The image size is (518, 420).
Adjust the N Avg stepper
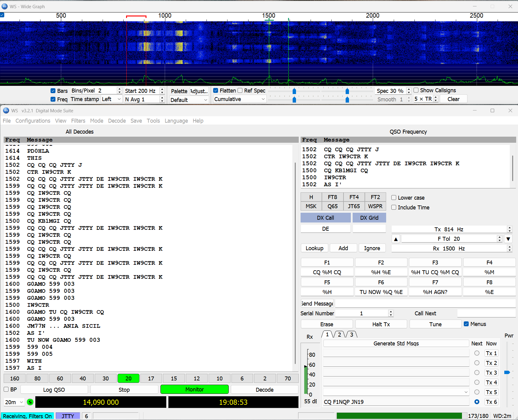(162, 99)
